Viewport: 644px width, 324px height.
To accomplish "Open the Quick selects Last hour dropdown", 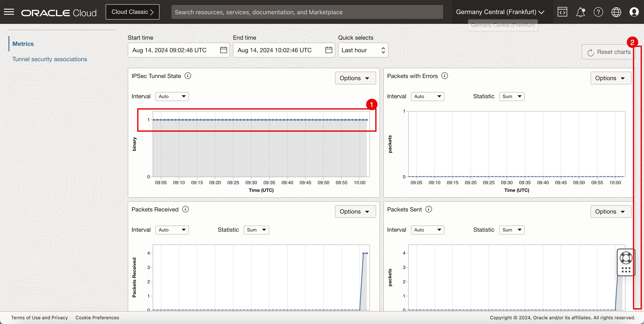I will 363,50.
